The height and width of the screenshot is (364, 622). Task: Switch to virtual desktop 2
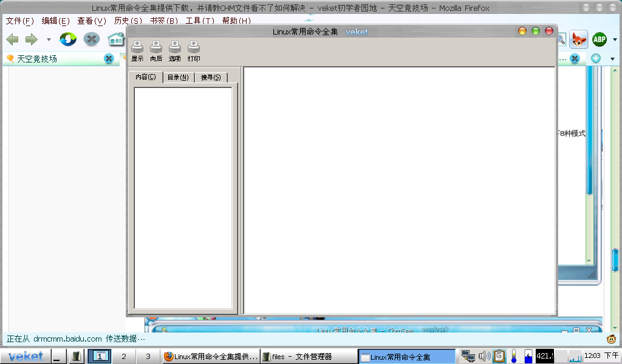point(124,357)
